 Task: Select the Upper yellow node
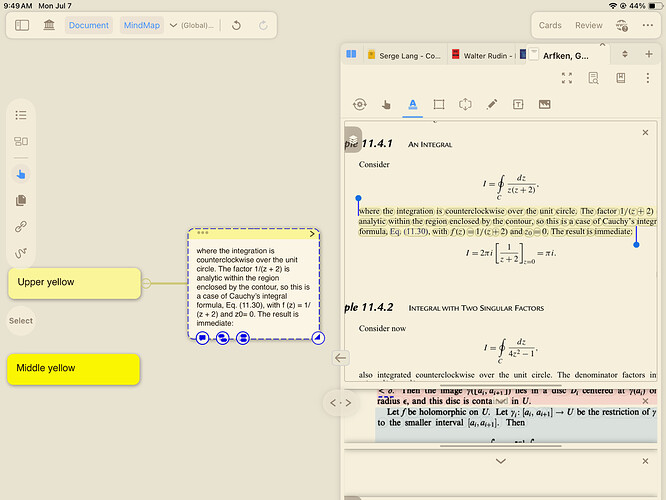point(74,283)
